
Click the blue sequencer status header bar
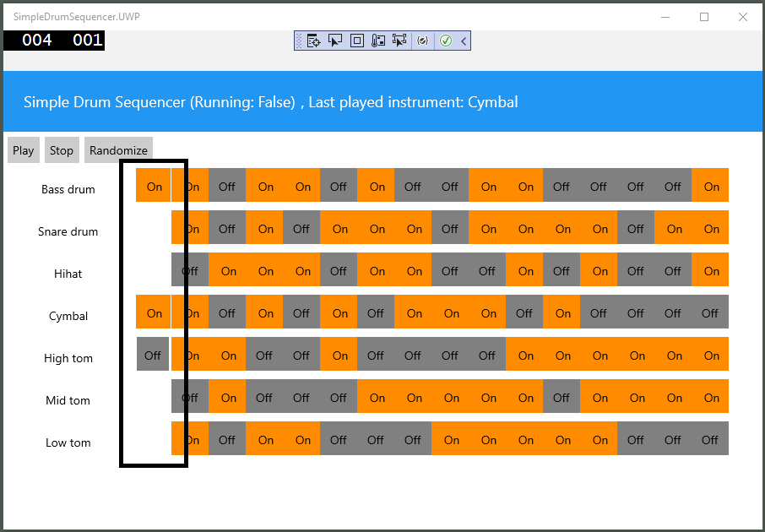(382, 101)
